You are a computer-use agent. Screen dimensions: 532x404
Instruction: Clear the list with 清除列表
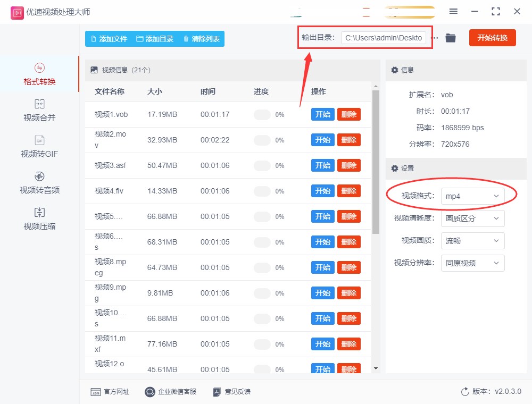click(202, 39)
